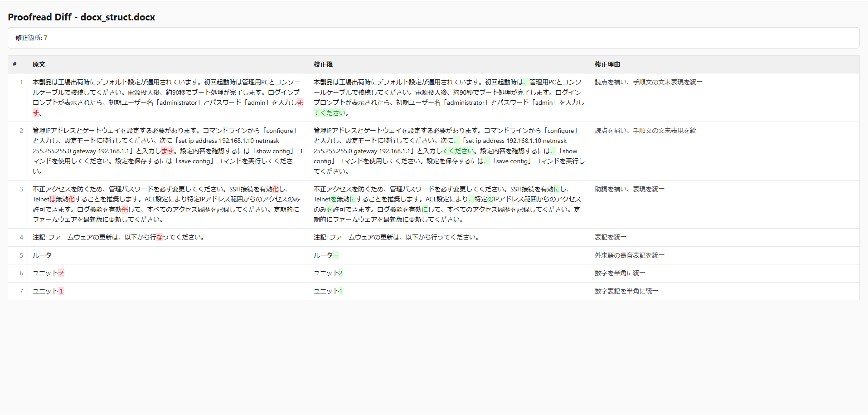Click original '注記: ファームウェアの更新は、以下から行なってください。'
This screenshot has width=868, height=415.
pos(119,237)
